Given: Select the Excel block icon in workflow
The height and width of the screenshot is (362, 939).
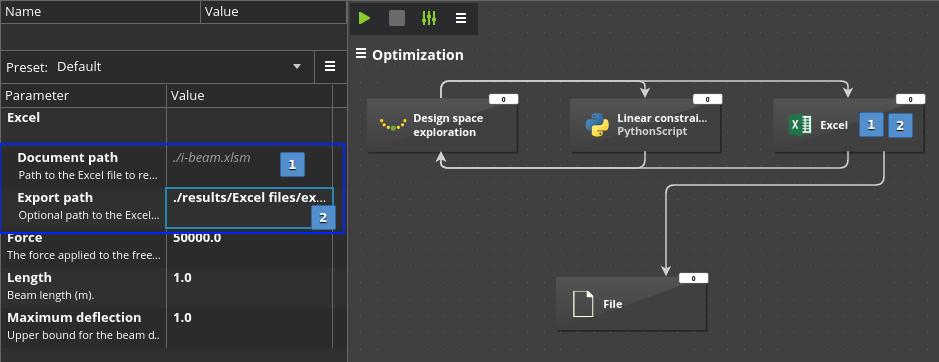Looking at the screenshot, I should click(800, 125).
